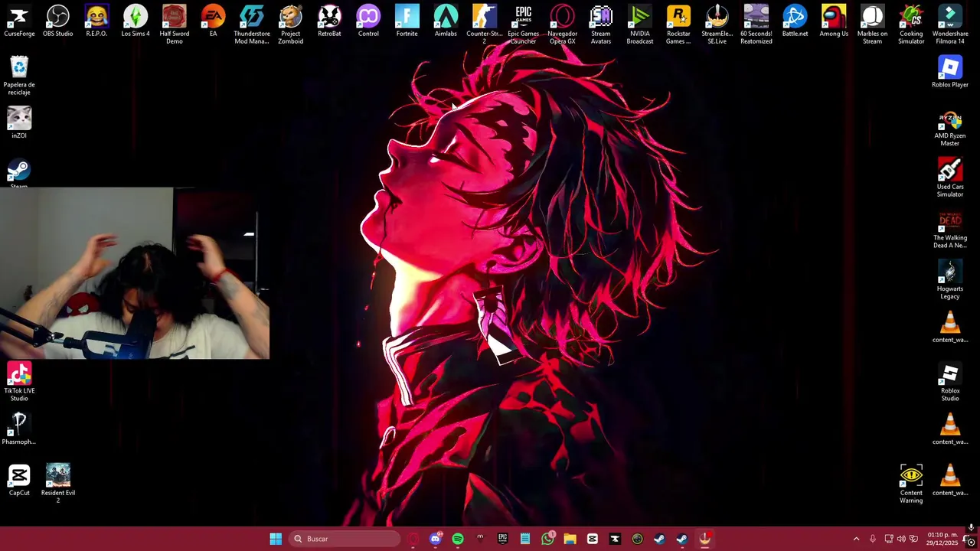Open the Battle.net shortcut
The height and width of the screenshot is (551, 980).
pyautogui.click(x=795, y=21)
